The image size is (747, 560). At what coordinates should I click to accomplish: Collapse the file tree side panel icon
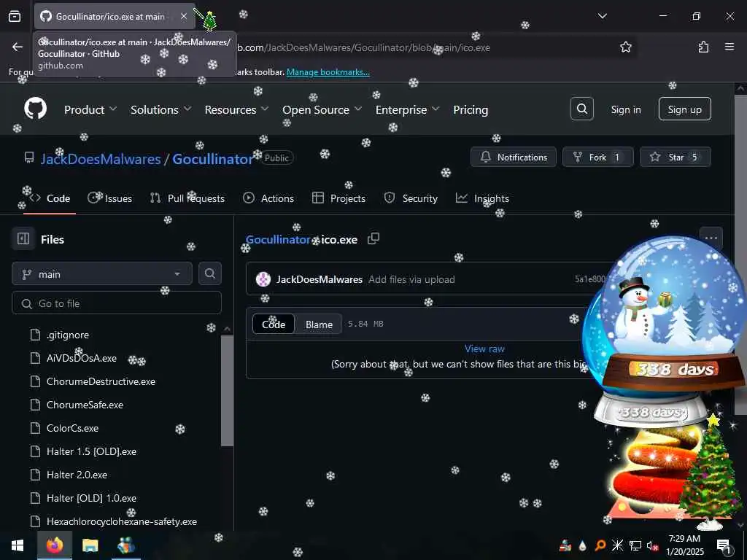tap(23, 238)
